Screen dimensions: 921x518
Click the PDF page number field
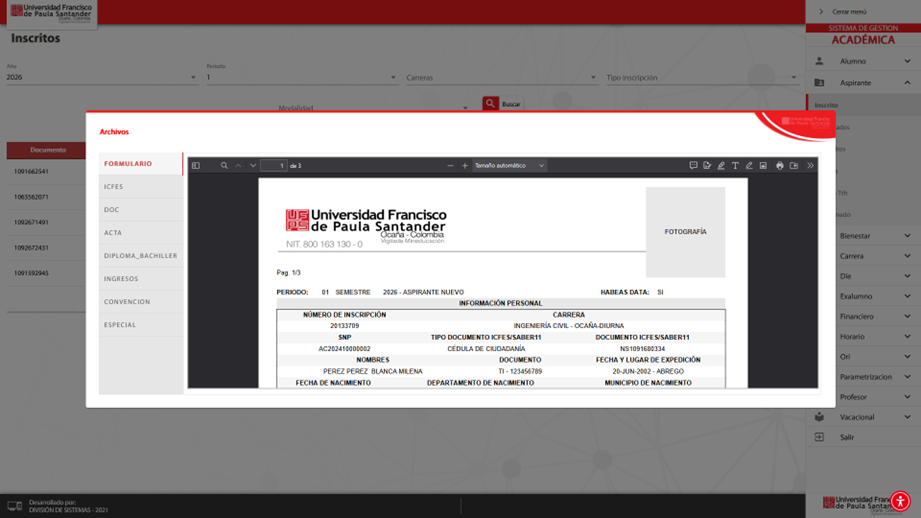pos(273,166)
